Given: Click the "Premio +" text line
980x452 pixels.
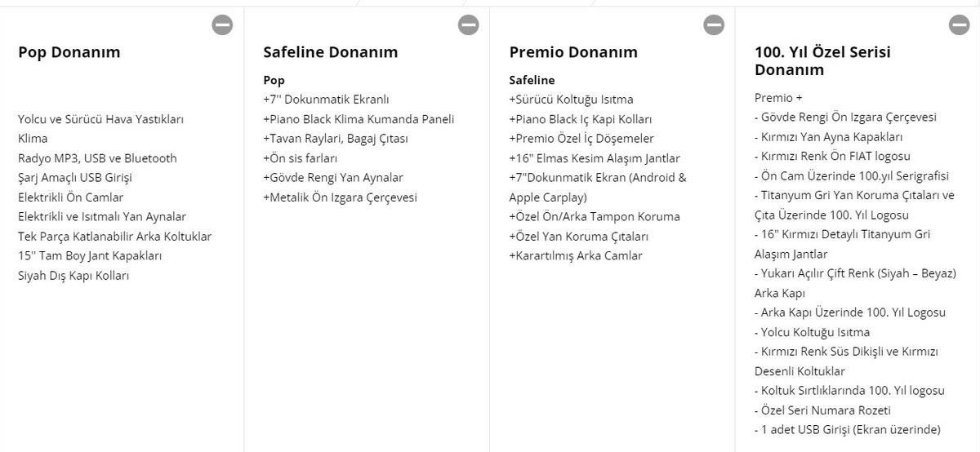Looking at the screenshot, I should tap(778, 98).
